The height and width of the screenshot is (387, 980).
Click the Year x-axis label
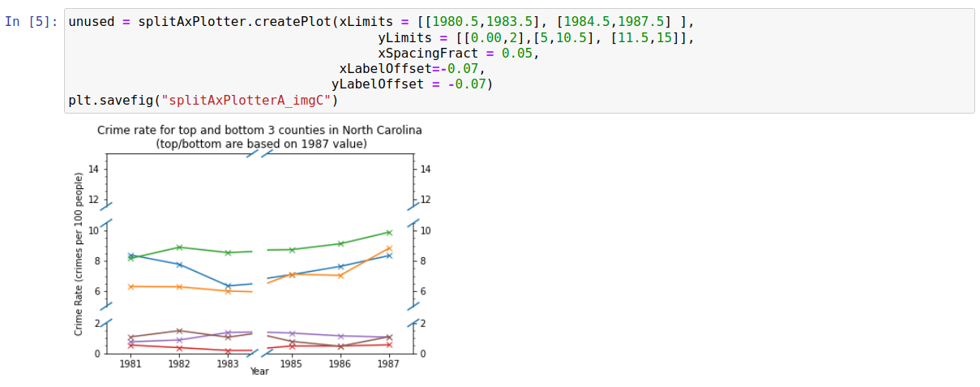pyautogui.click(x=259, y=371)
